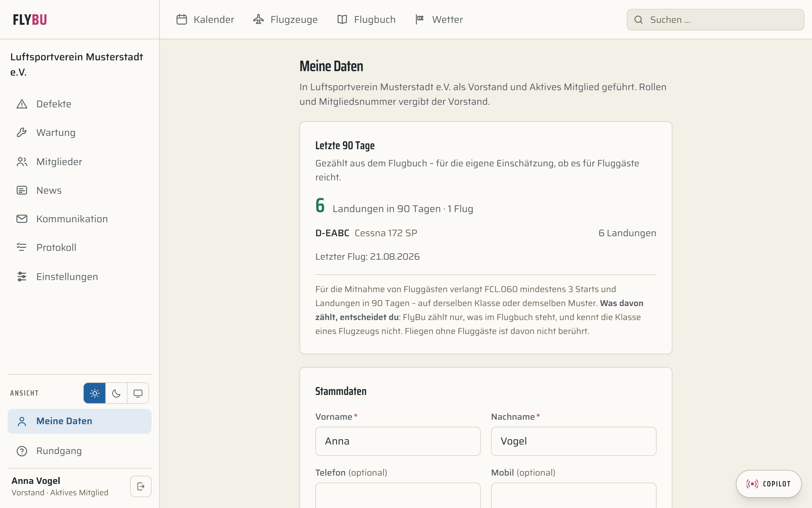Click "Vorstand · Aktives Mitglied" role text

[60, 492]
